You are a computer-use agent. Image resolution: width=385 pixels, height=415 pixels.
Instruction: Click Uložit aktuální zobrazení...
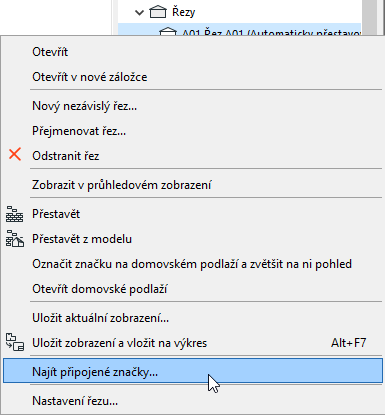click(x=193, y=318)
